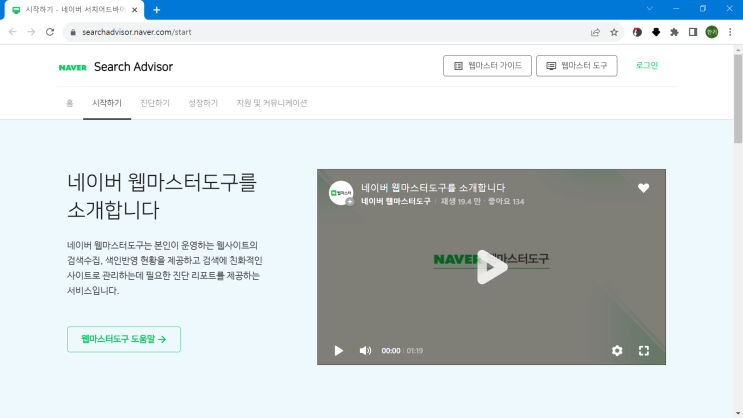Select the 시작하기 tab
Image resolution: width=743 pixels, height=418 pixels.
pos(107,103)
